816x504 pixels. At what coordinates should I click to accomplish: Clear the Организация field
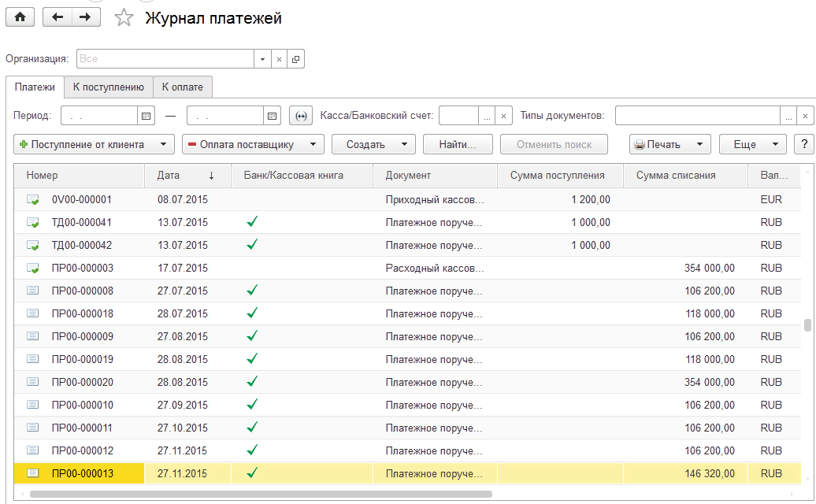point(279,59)
